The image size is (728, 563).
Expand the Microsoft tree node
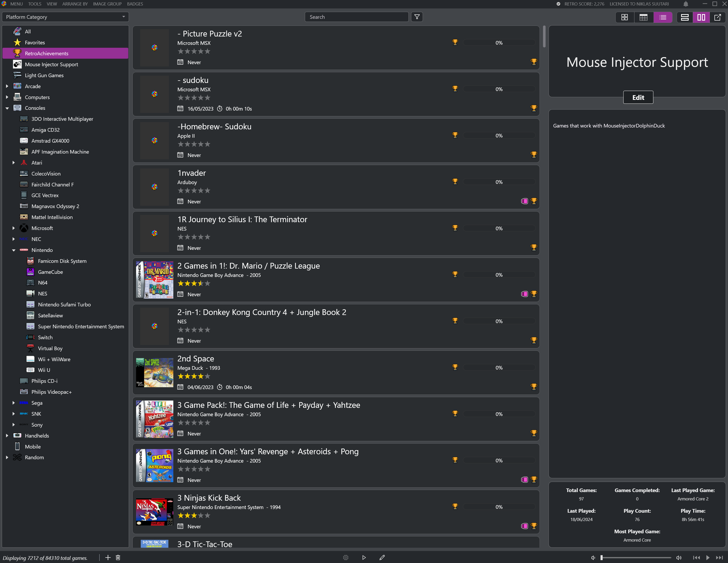coord(14,228)
